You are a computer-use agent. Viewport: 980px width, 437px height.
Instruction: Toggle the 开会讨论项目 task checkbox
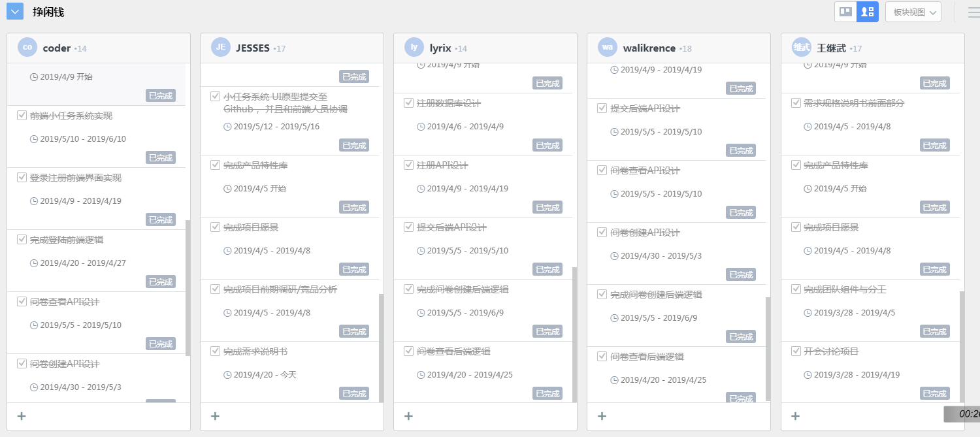point(796,351)
